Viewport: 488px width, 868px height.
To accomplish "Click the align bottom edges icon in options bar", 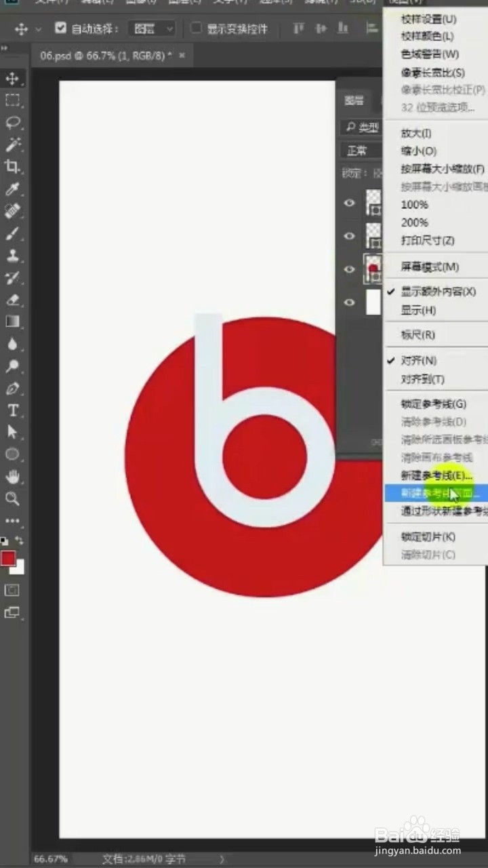I will (x=344, y=28).
